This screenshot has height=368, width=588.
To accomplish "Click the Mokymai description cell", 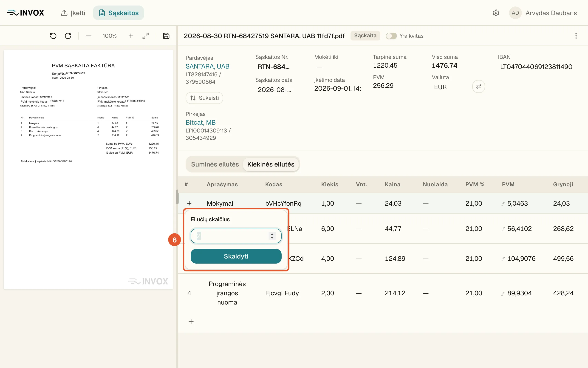I will point(220,203).
